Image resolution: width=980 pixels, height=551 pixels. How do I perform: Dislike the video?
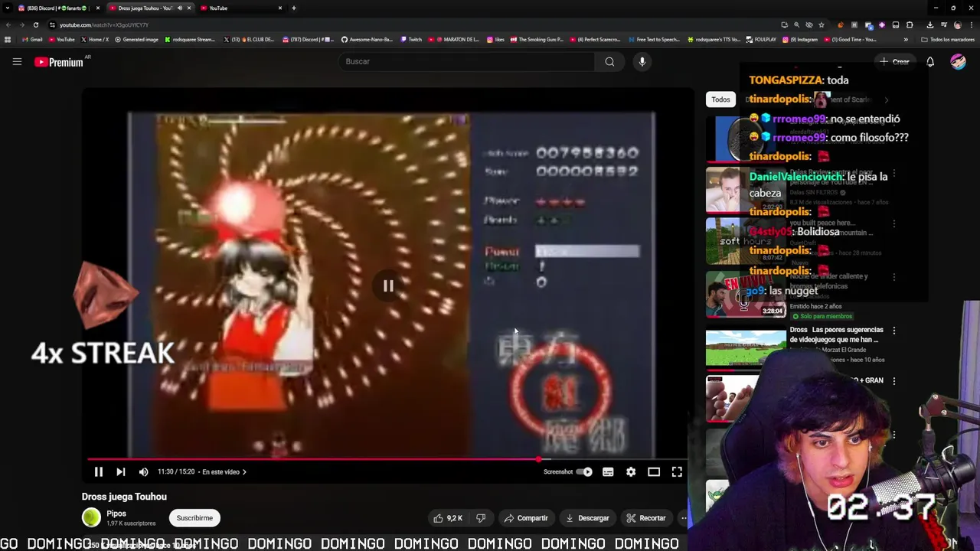click(x=481, y=518)
